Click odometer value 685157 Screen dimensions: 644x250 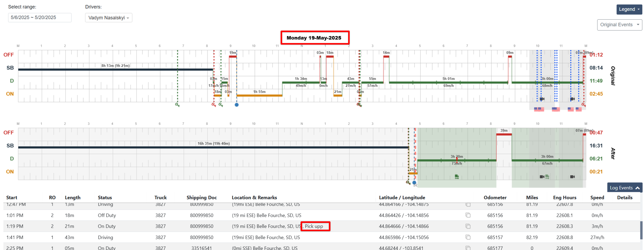(495, 237)
